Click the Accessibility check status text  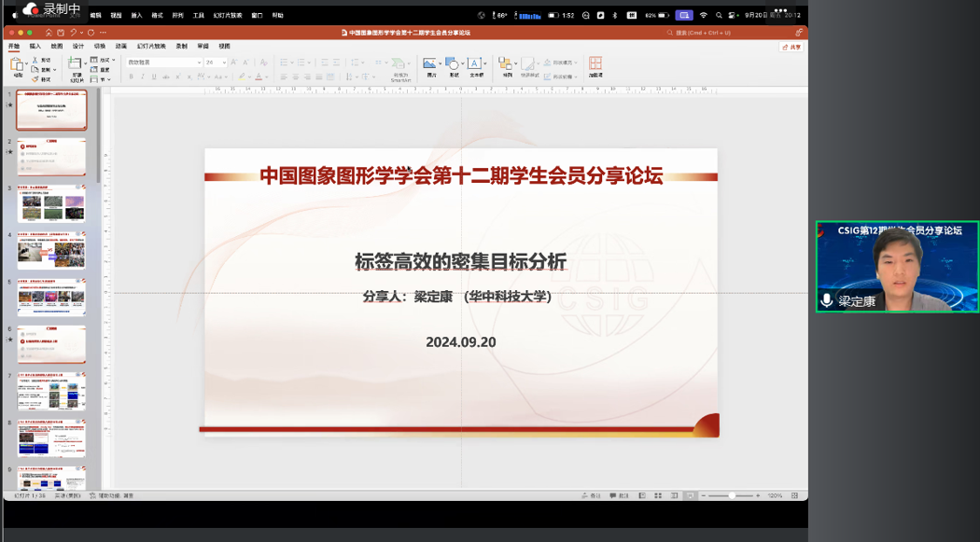click(x=112, y=495)
